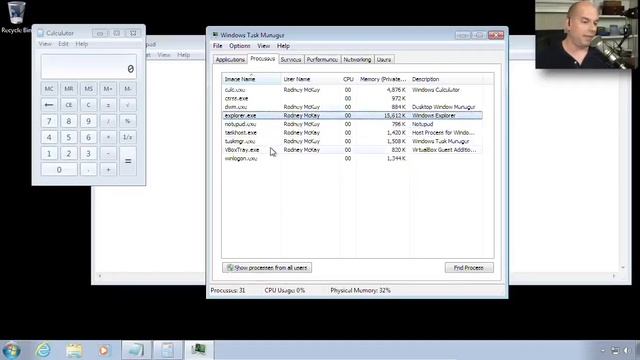Click the network tray icon

click(615, 351)
